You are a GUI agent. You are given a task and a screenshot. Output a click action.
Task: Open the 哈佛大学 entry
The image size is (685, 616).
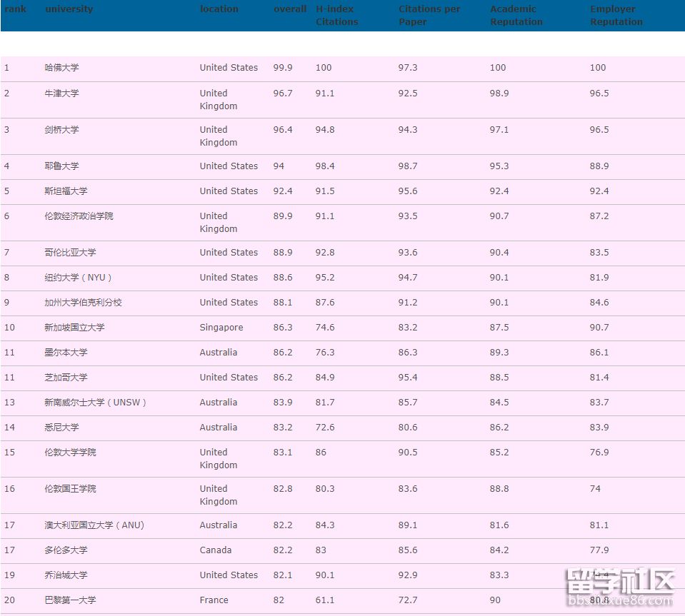click(x=61, y=68)
